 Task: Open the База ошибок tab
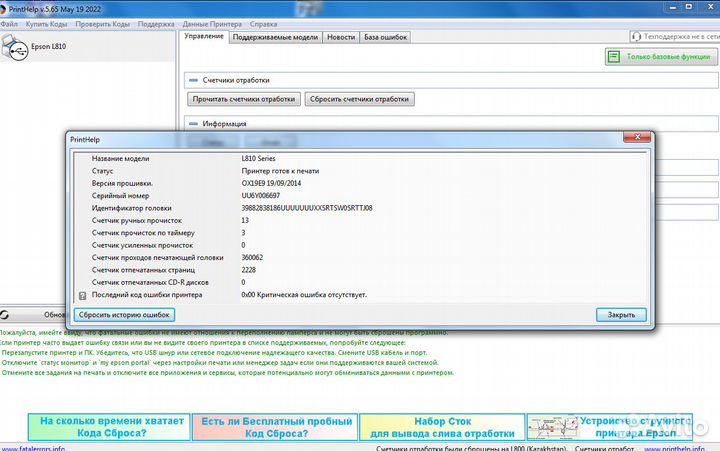click(x=385, y=37)
